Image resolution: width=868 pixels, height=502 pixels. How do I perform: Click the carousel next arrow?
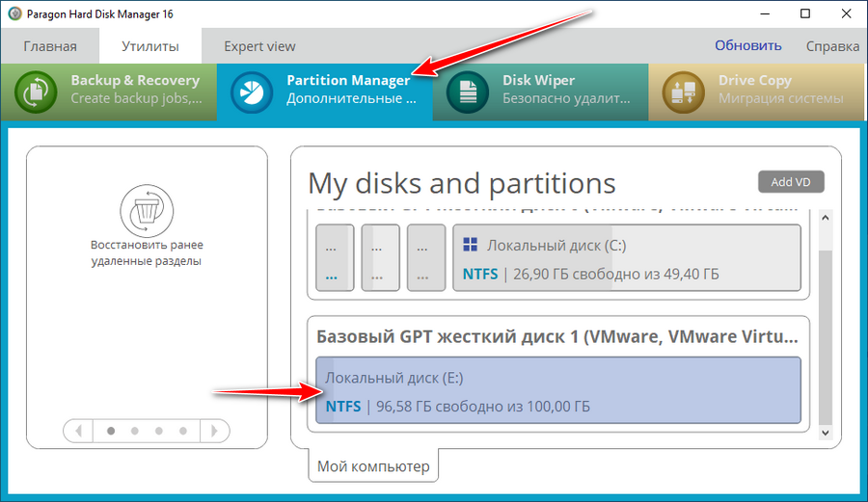coord(215,431)
